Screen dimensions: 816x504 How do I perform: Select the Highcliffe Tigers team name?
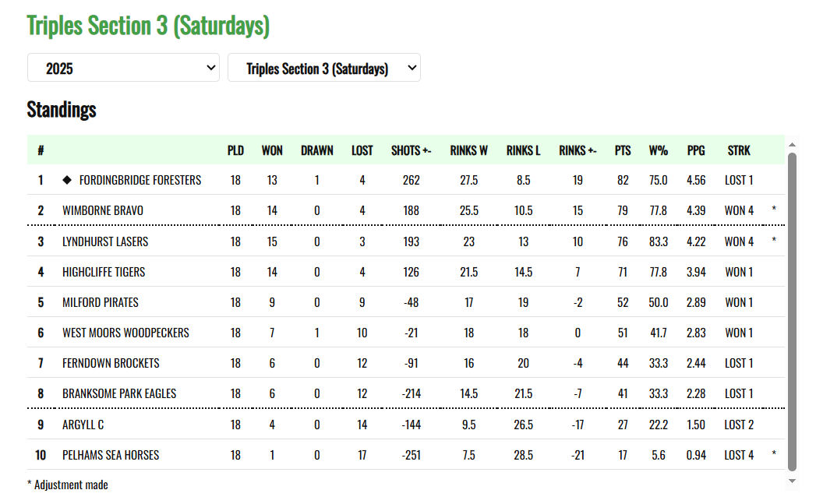click(x=104, y=272)
